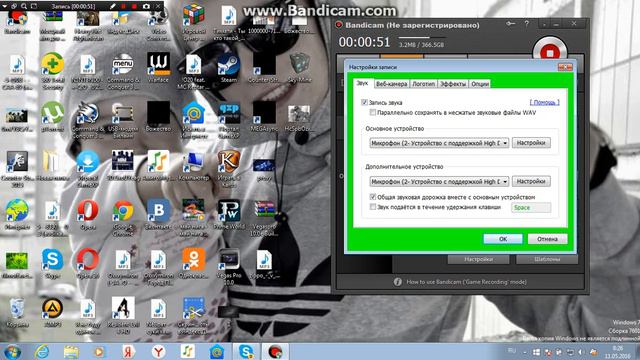Open the Yandex Browser 'Y' taskbar icon
Image resolution: width=640 pixels, height=360 pixels.
(x=158, y=351)
